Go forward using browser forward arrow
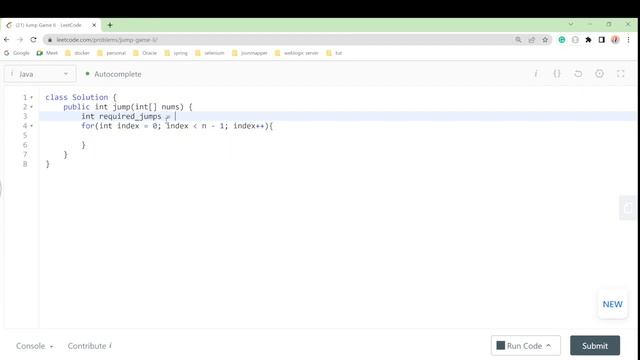The height and width of the screenshot is (360, 640). coord(20,40)
